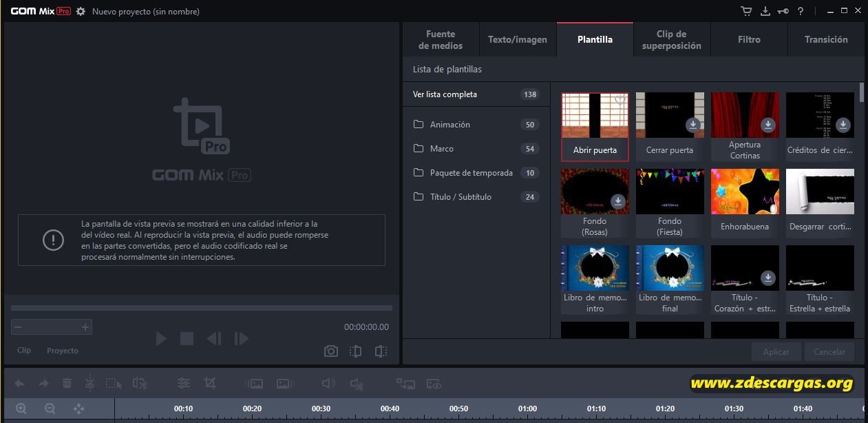This screenshot has height=423, width=868.
Task: Select the split clip scissors tool
Action: (89, 383)
